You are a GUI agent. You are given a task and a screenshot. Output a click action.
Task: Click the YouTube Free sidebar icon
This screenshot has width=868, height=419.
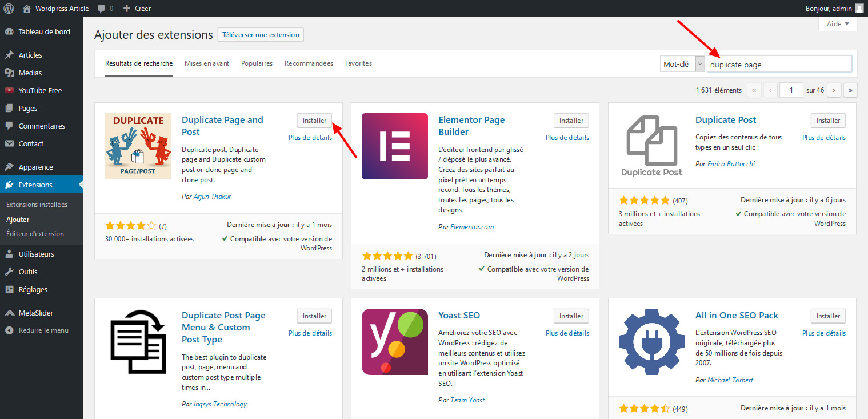point(9,90)
